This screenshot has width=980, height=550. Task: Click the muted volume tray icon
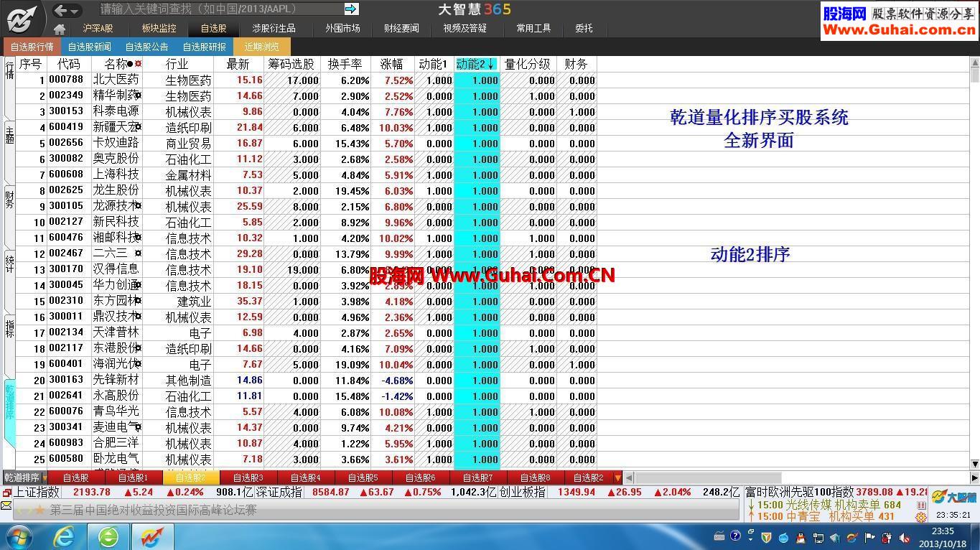(904, 536)
